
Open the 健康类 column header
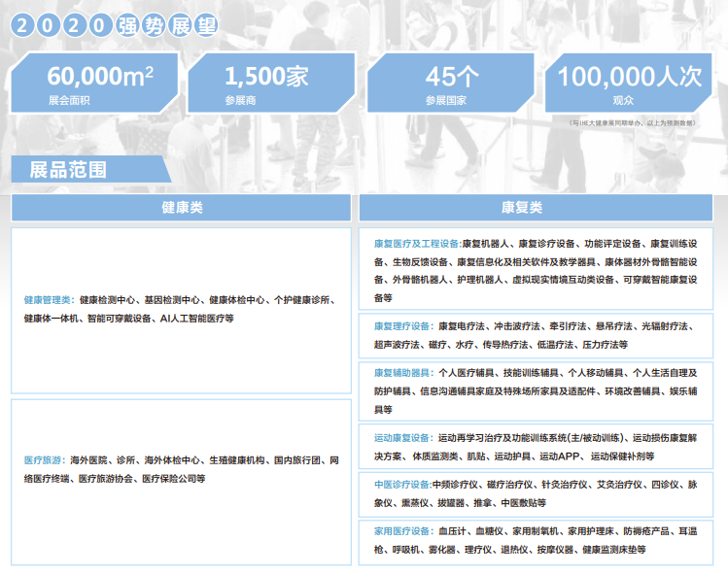tap(181, 208)
